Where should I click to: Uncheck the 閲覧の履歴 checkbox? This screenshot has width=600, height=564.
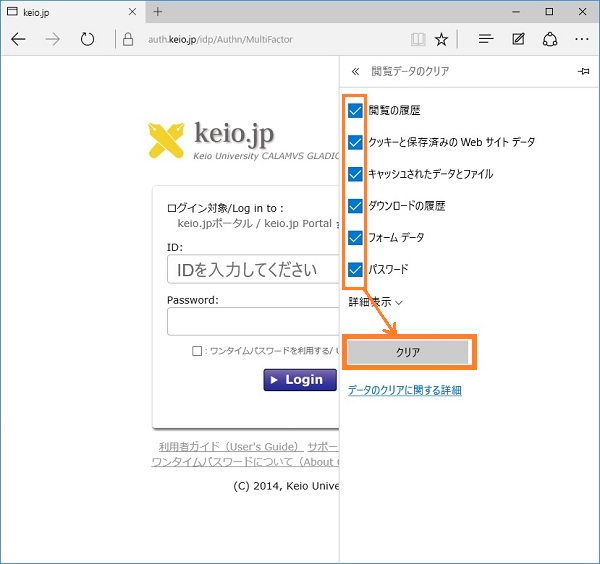pos(355,110)
